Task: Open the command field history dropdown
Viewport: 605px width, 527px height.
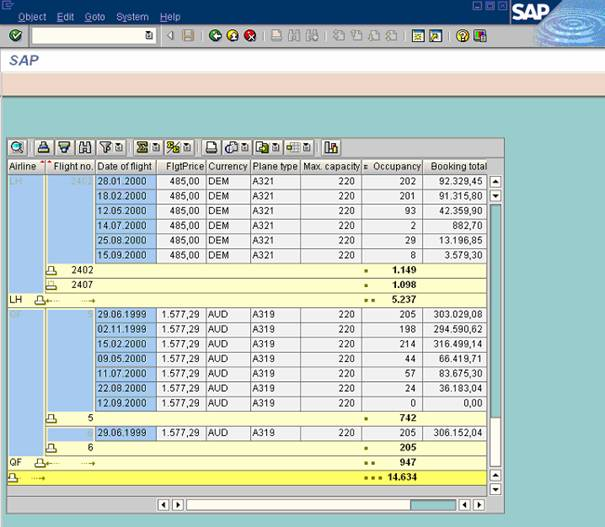Action: (149, 36)
